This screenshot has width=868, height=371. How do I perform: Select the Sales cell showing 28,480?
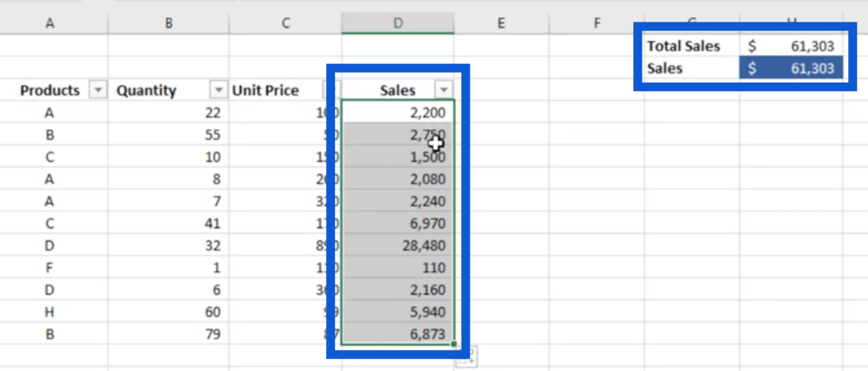pos(398,245)
